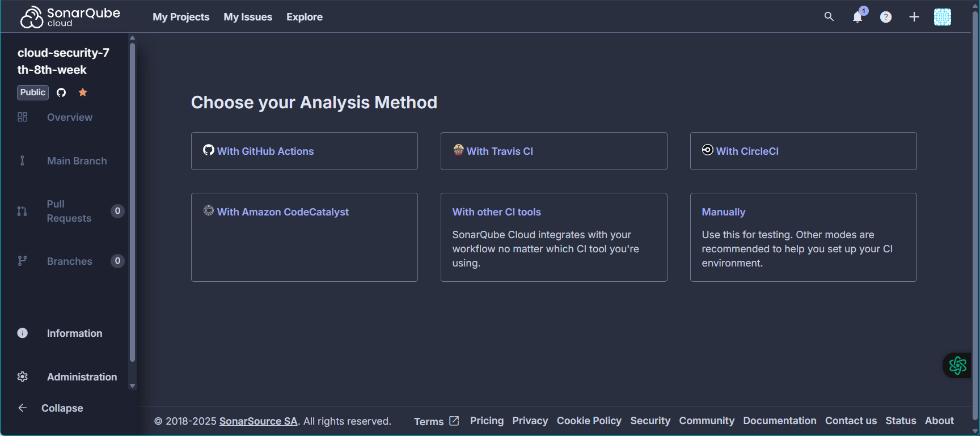Choose With other CI tools
Image resolution: width=980 pixels, height=436 pixels.
tap(554, 237)
